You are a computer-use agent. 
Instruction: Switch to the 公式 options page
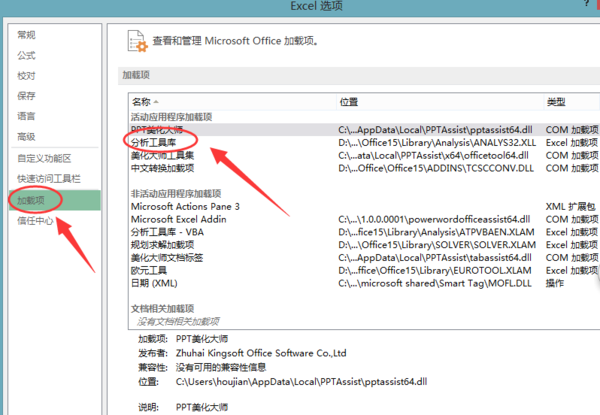point(27,55)
